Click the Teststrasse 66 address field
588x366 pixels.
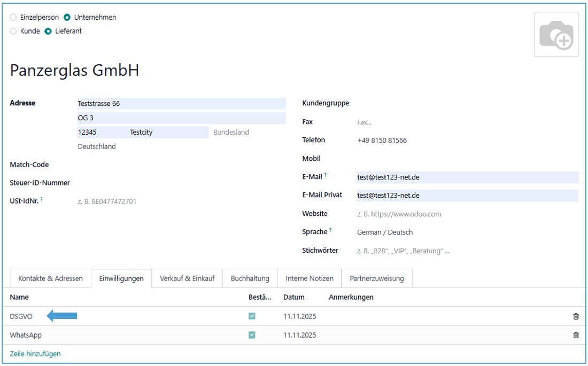pos(181,104)
